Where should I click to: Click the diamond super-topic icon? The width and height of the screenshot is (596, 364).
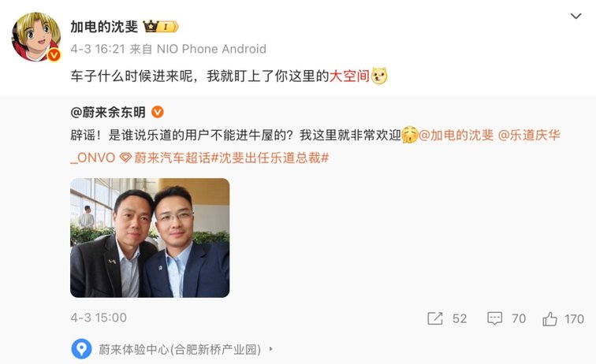125,158
